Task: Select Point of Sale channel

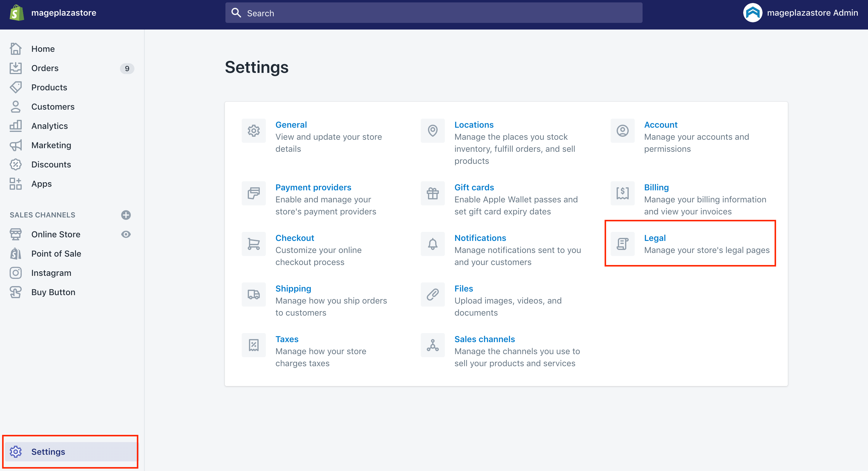Action: 56,254
